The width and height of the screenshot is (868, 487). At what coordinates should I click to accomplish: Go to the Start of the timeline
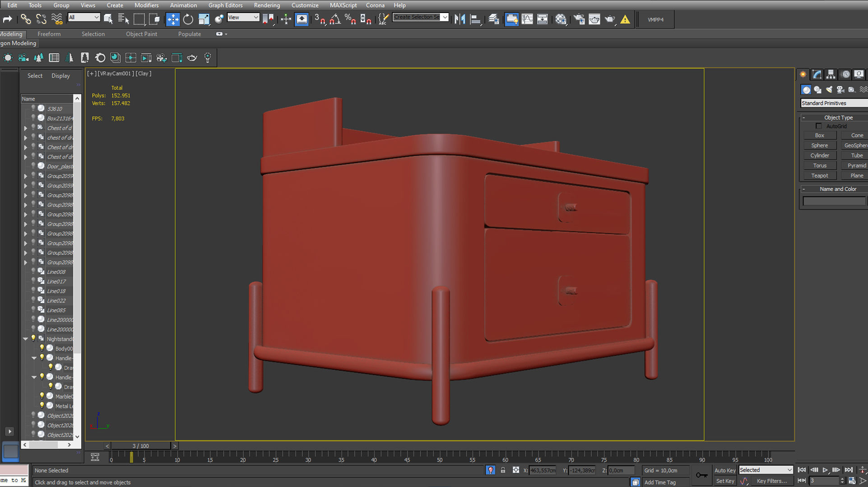(x=802, y=470)
